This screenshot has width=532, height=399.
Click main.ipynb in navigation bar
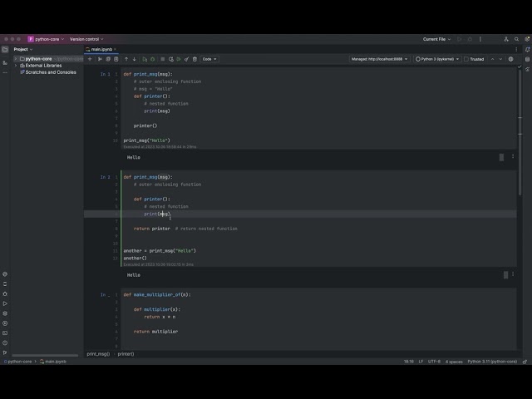53,362
